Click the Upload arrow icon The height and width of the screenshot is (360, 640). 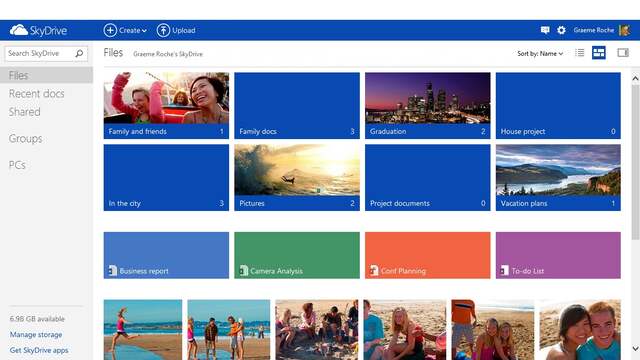click(x=163, y=30)
